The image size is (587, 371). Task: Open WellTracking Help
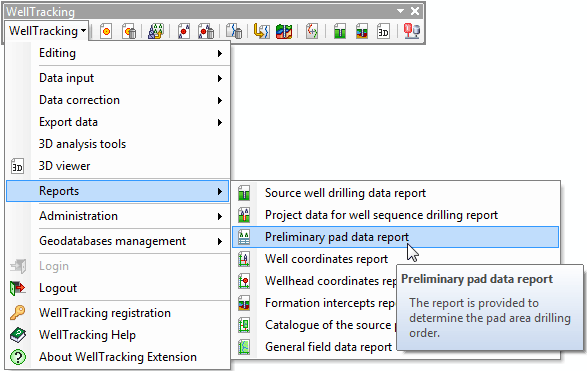pyautogui.click(x=118, y=335)
